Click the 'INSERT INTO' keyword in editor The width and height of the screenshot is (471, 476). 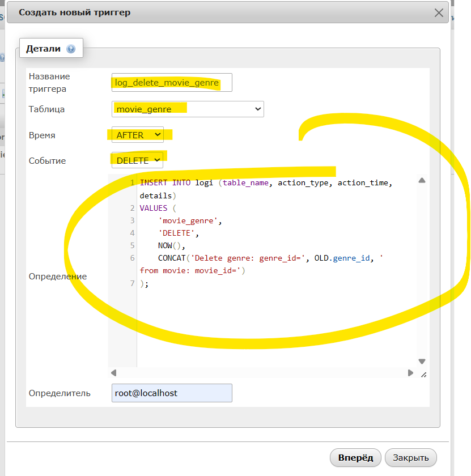[x=165, y=182]
